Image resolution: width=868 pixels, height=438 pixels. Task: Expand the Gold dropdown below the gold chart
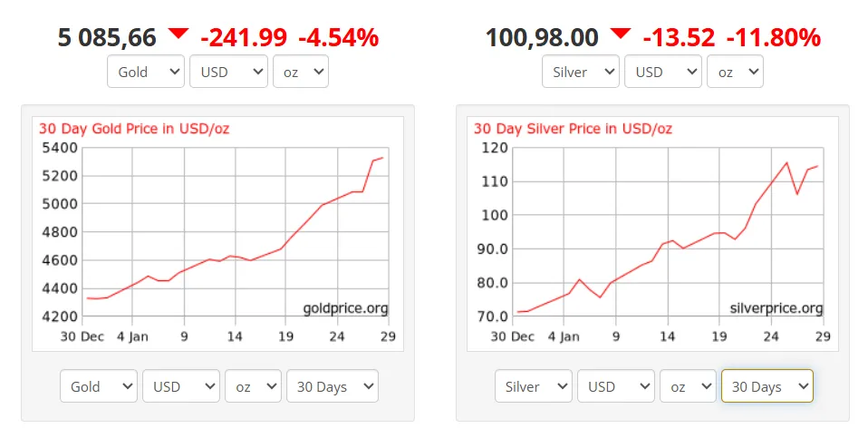pyautogui.click(x=99, y=386)
